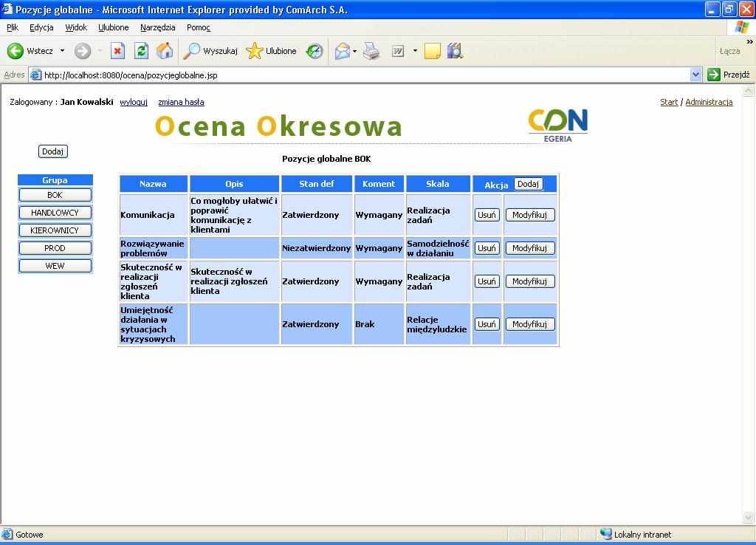Click the address URL field
The width and height of the screenshot is (756, 545).
[x=365, y=75]
